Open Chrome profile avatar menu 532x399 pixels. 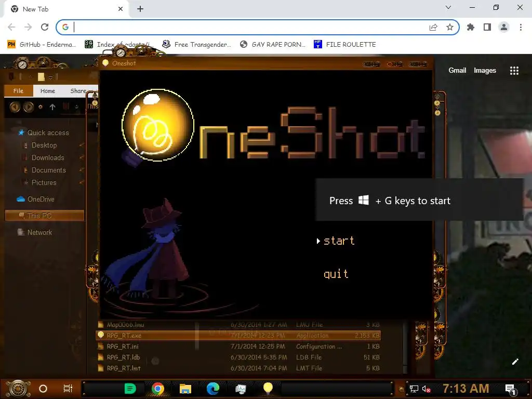point(504,27)
